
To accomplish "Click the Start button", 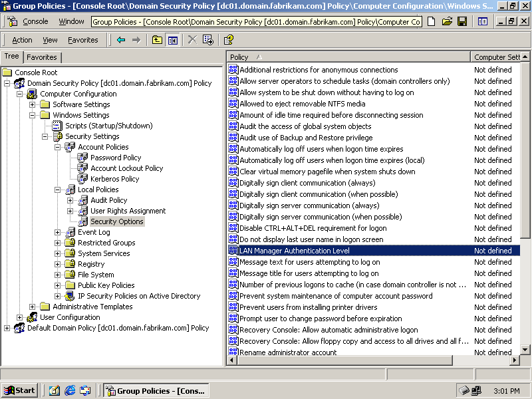I will tap(19, 390).
